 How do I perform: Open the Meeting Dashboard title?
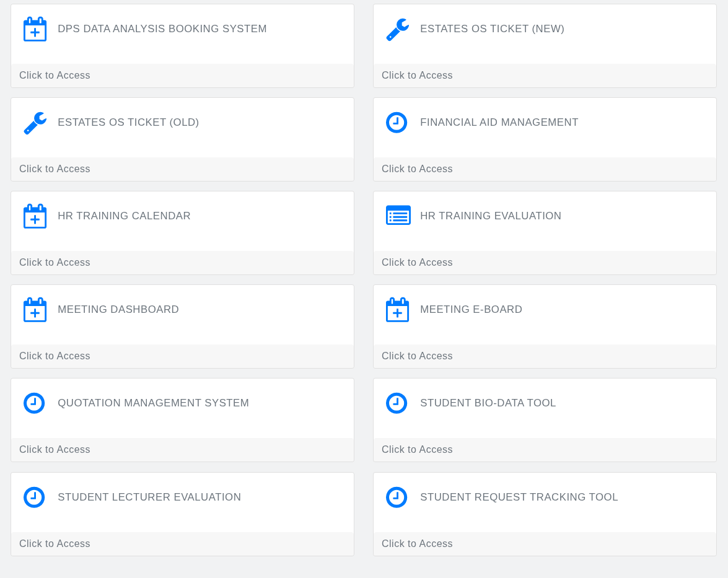(118, 309)
